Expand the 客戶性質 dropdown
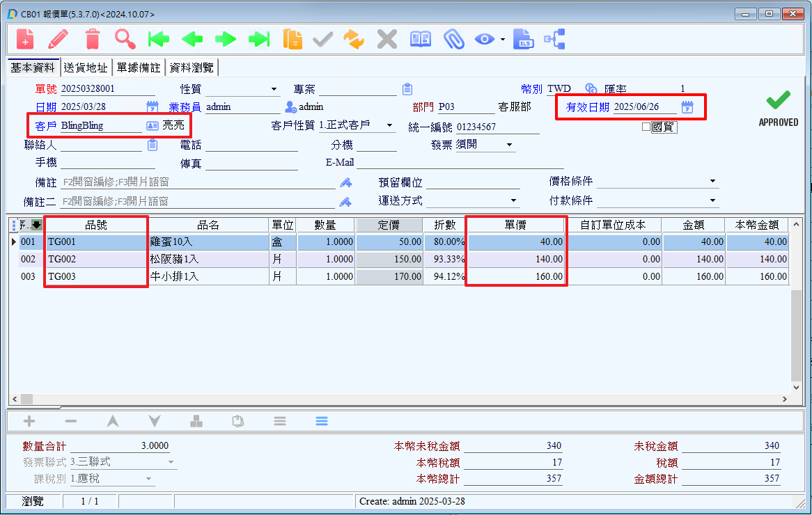This screenshot has height=515, width=812. click(x=389, y=127)
